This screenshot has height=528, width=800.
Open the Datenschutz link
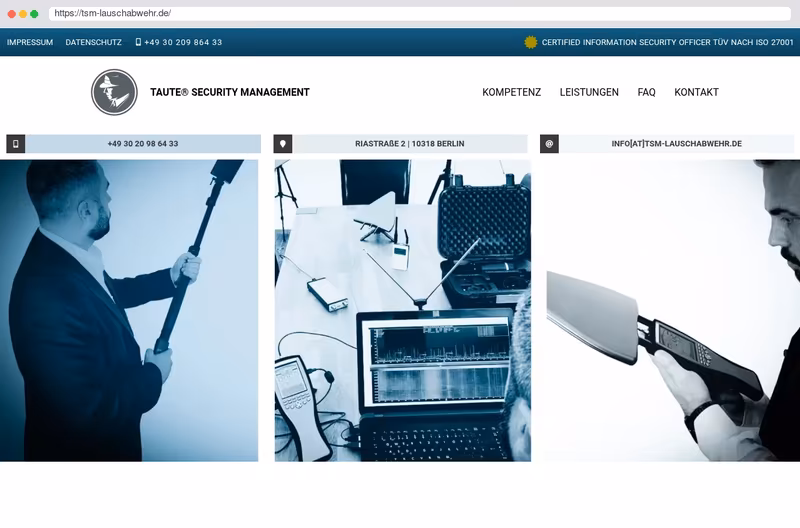93,42
